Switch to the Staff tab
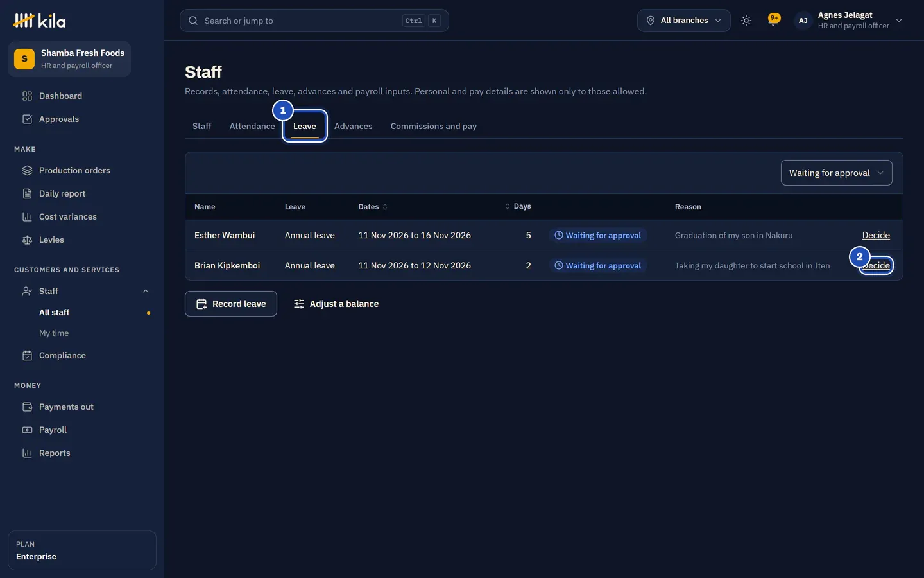 (x=201, y=126)
